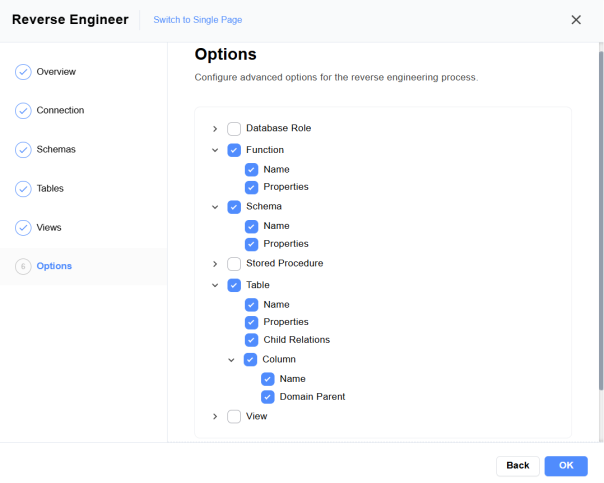Uncheck Properties under Function
This screenshot has width=604, height=483.
(x=251, y=188)
